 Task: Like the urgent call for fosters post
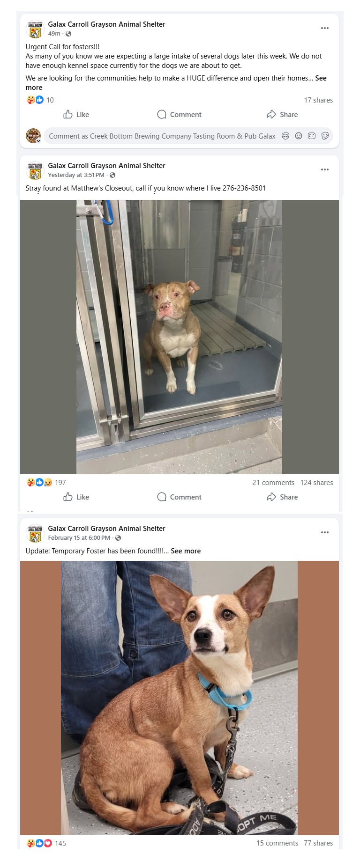point(76,114)
